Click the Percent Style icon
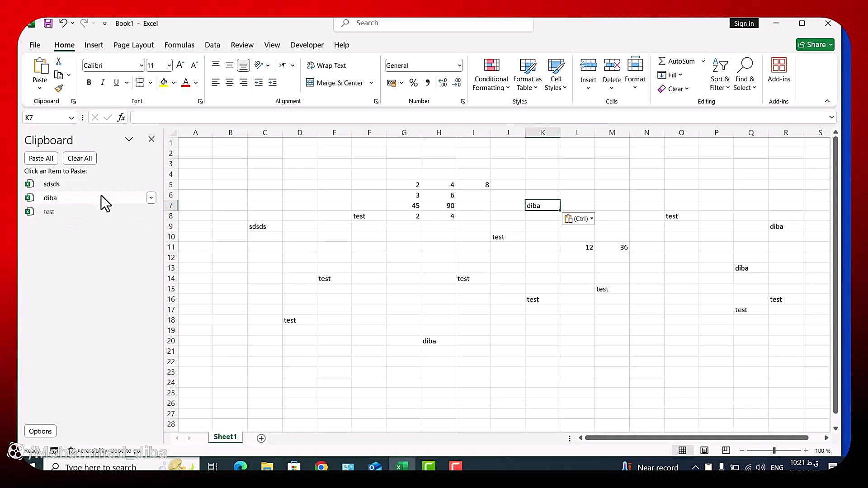Screen dimensions: 868x488 tap(413, 83)
